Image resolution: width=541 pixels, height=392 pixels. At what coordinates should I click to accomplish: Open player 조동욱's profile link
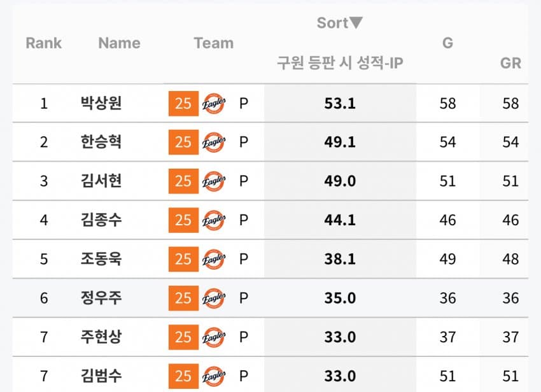pyautogui.click(x=101, y=260)
